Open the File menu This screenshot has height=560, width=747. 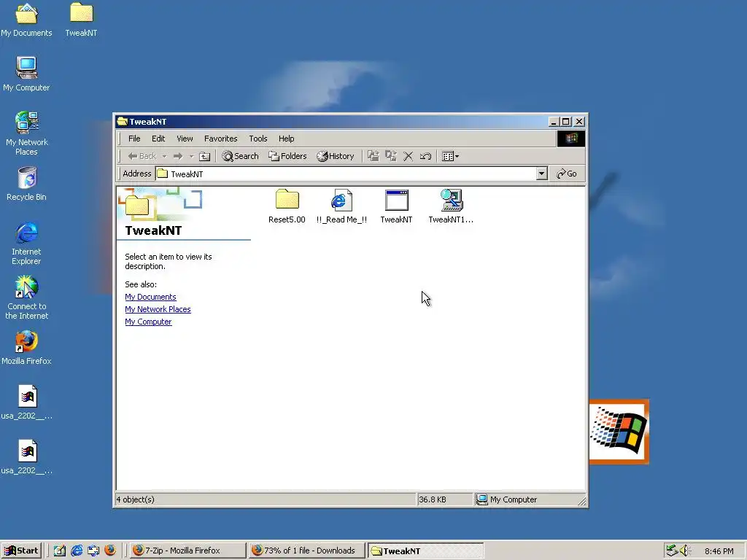coord(134,139)
